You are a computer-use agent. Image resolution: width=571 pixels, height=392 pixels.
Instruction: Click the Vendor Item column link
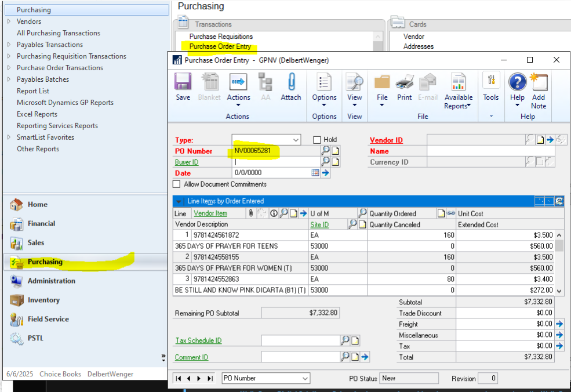point(210,213)
